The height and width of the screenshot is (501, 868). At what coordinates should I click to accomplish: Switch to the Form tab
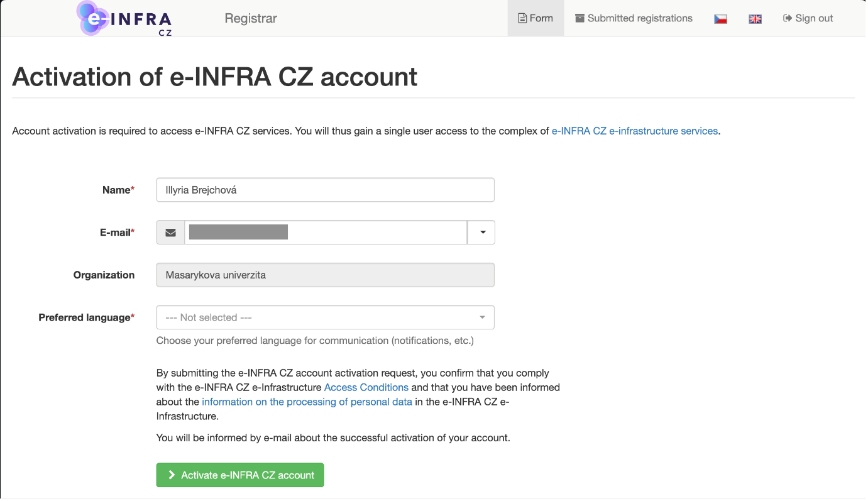coord(536,18)
